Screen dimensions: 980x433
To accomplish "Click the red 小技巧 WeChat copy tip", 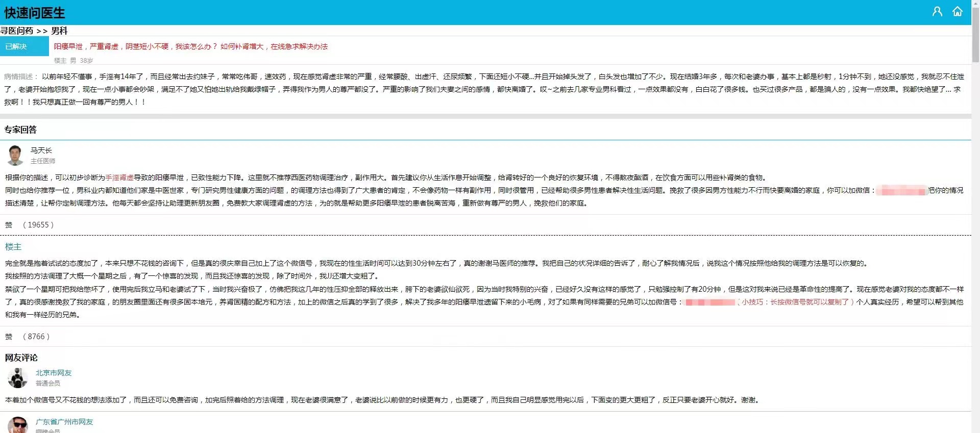I will click(796, 302).
